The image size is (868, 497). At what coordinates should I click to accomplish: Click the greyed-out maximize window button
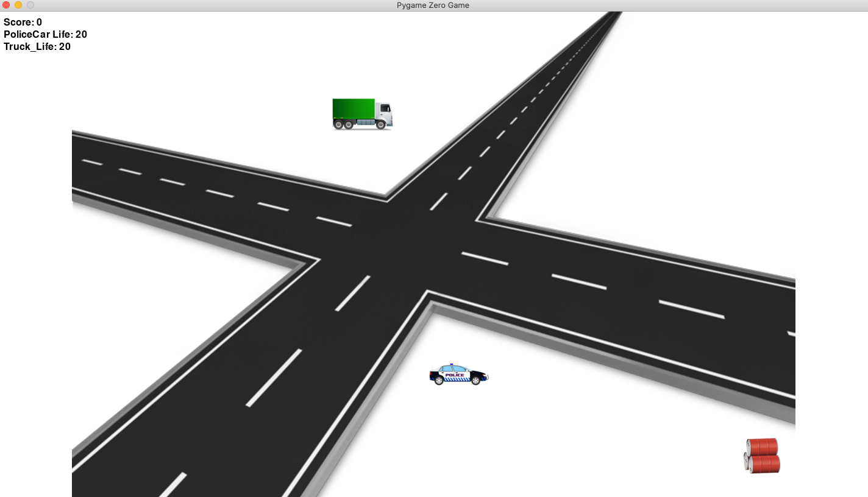pyautogui.click(x=30, y=5)
